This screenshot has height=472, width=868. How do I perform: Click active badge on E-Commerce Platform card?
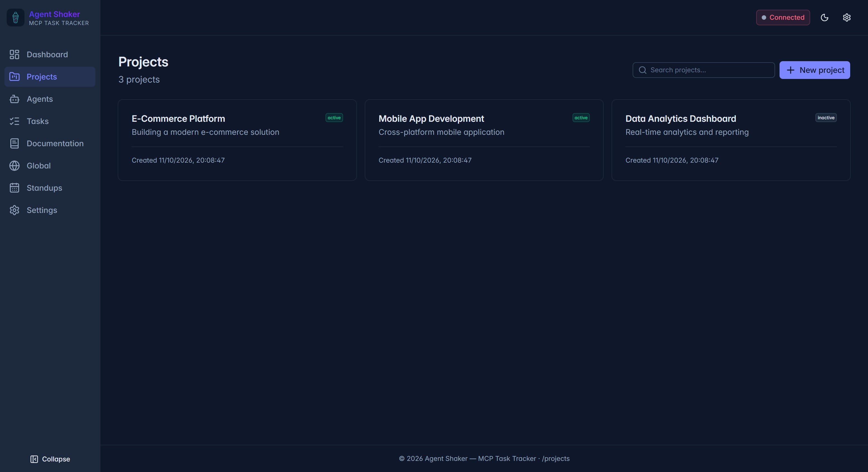click(x=334, y=118)
